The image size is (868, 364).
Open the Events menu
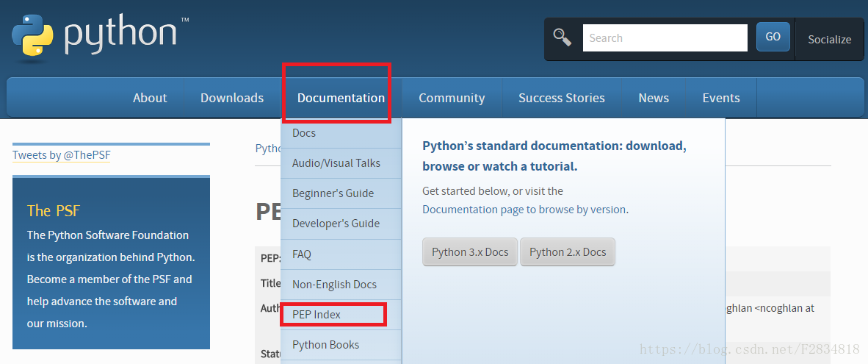(x=720, y=98)
